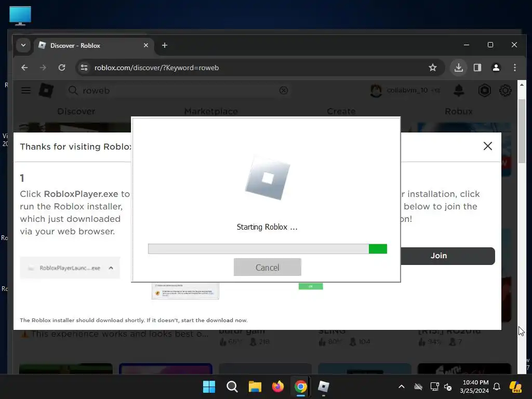
Task: Go back in Chrome
Action: coord(24,68)
